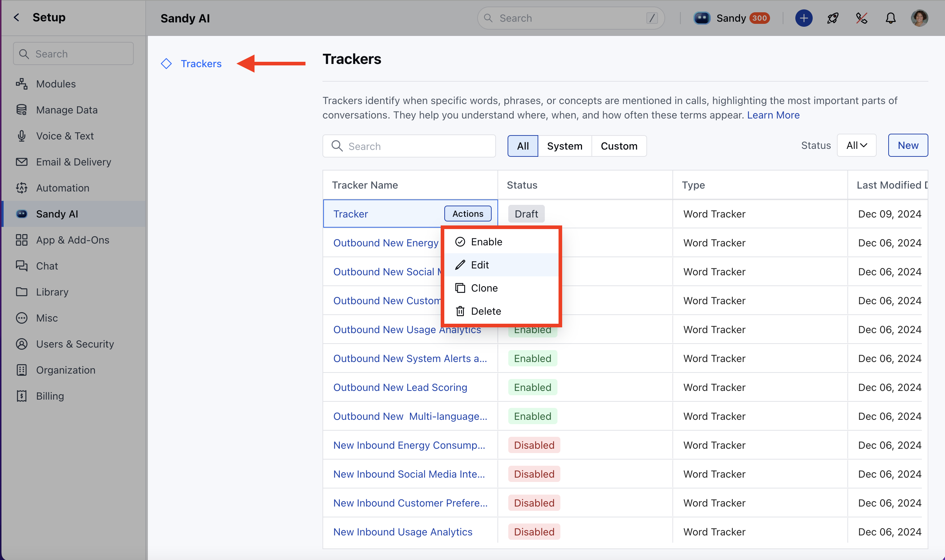Image resolution: width=945 pixels, height=560 pixels.
Task: Click the New tracker button
Action: 907,145
